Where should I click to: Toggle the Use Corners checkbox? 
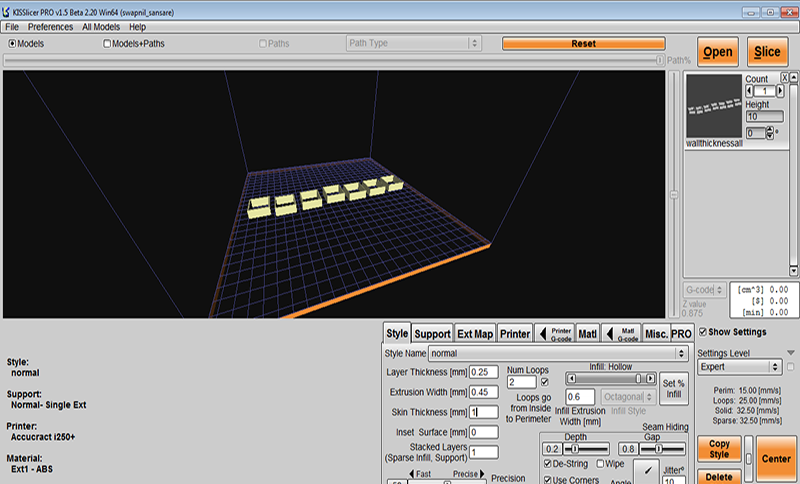point(547,480)
